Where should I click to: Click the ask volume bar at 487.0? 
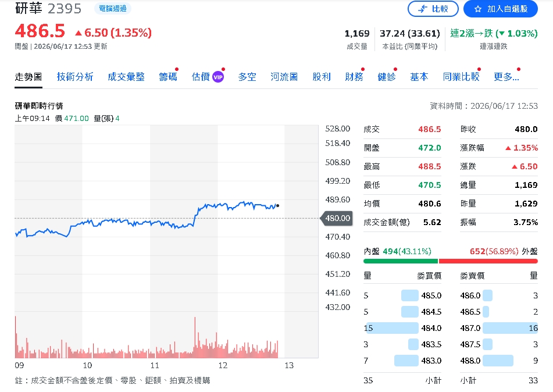[510, 328]
